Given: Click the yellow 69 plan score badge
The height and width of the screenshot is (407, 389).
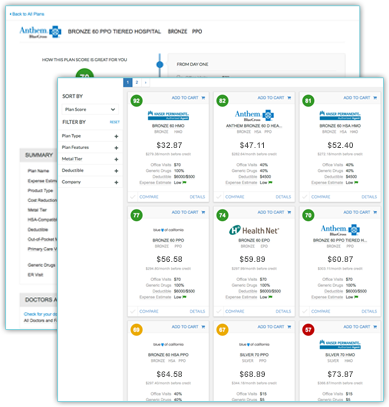Looking at the screenshot, I should 137,330.
